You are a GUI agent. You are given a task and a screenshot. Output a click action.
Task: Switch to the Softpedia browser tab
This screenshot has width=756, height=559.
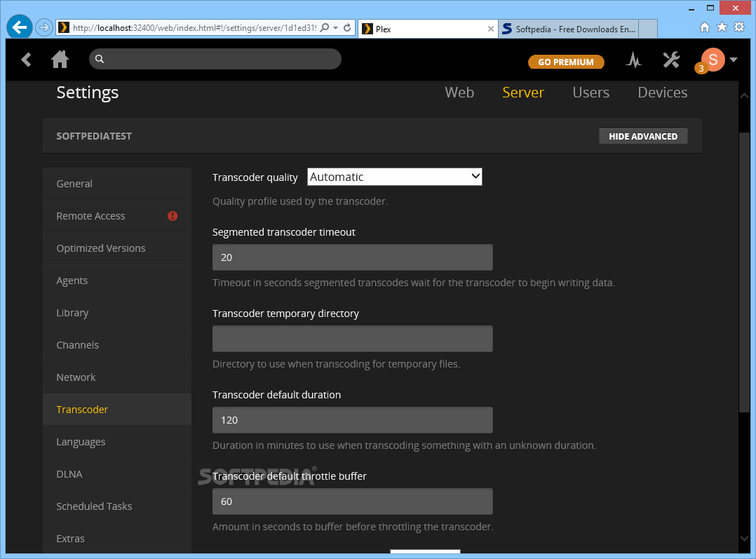pos(569,29)
